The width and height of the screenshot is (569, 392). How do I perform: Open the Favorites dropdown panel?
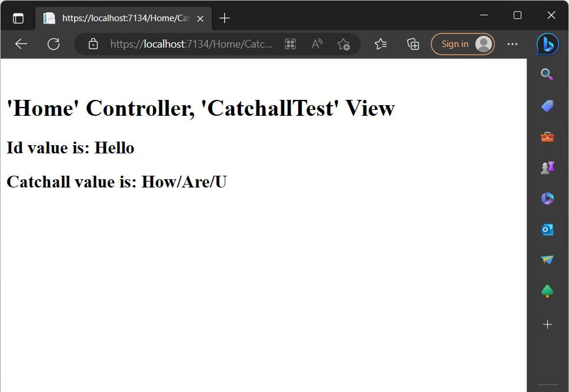click(381, 43)
